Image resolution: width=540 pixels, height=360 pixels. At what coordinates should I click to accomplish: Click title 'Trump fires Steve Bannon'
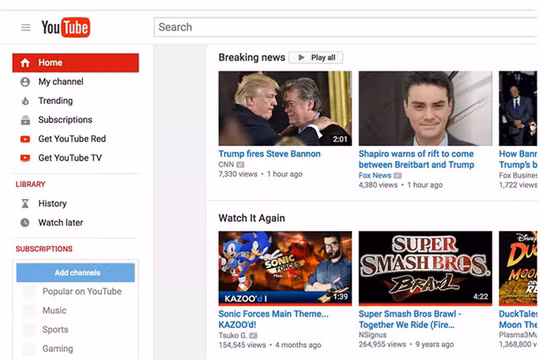tap(270, 154)
